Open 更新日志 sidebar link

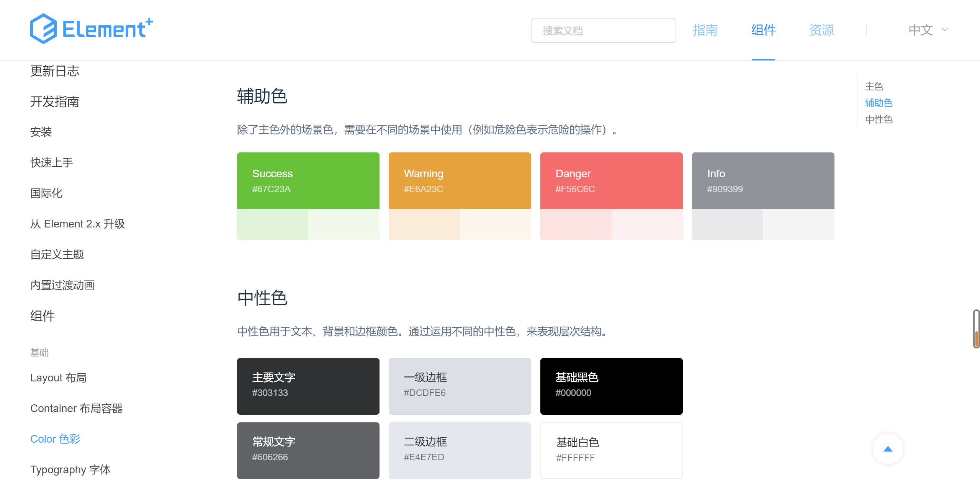pyautogui.click(x=55, y=71)
